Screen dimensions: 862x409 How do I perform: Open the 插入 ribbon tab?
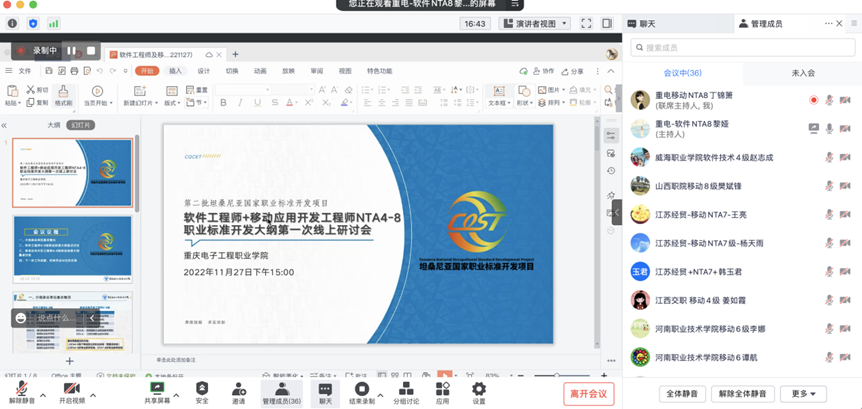click(175, 71)
